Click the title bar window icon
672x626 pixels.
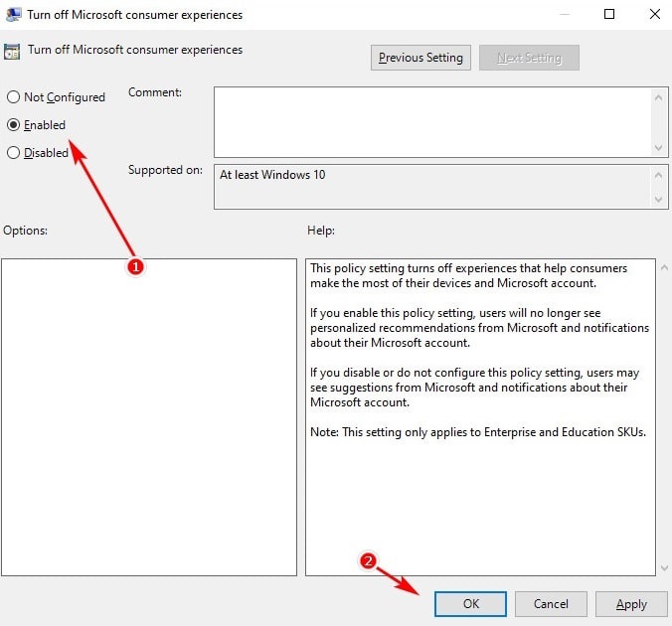[13, 14]
